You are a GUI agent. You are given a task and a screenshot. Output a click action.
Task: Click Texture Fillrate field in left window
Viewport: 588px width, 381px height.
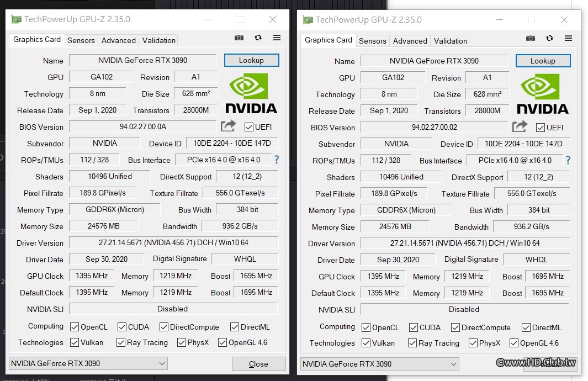pyautogui.click(x=240, y=193)
